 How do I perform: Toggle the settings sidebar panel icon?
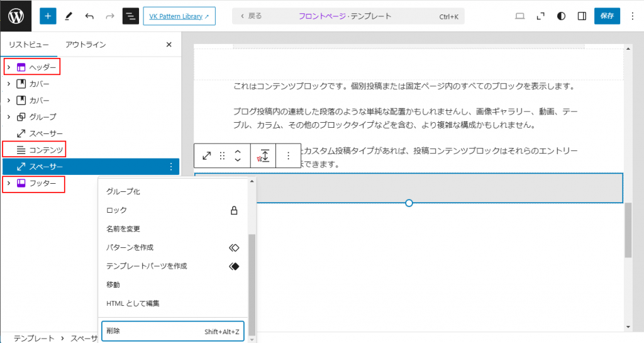pos(582,16)
